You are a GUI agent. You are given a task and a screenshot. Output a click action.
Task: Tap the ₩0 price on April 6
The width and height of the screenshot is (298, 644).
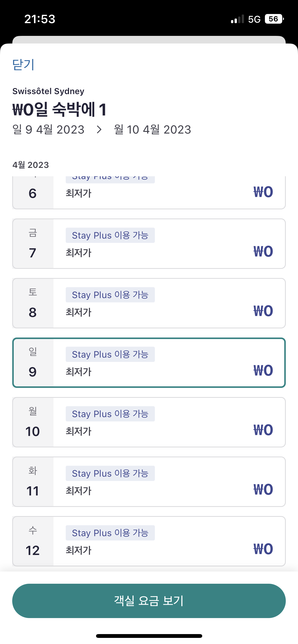click(x=264, y=192)
